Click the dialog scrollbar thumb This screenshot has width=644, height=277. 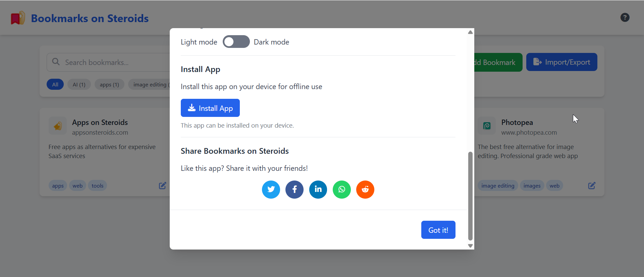tap(470, 196)
